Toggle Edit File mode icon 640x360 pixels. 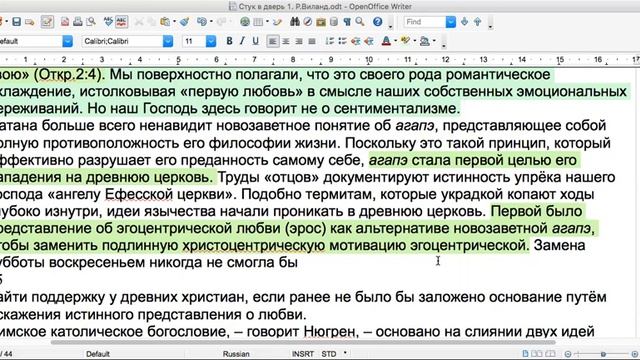[x=47, y=22]
